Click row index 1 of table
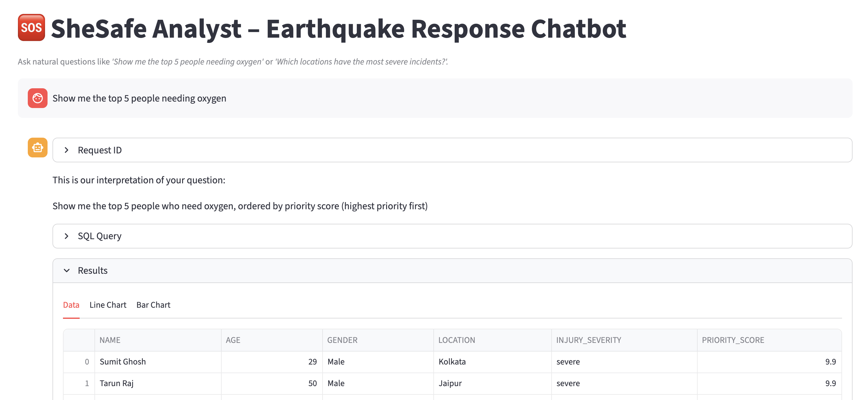Image resolution: width=868 pixels, height=400 pixels. click(87, 383)
